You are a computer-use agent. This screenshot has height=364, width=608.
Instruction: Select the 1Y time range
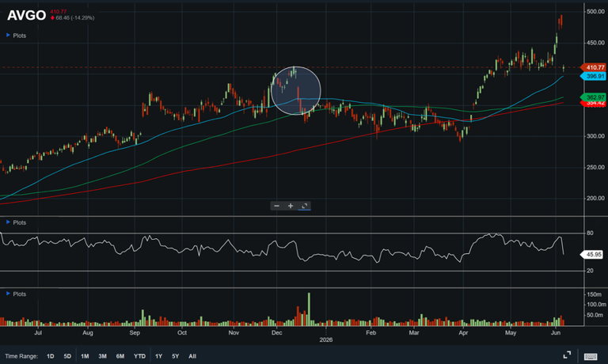(x=158, y=356)
